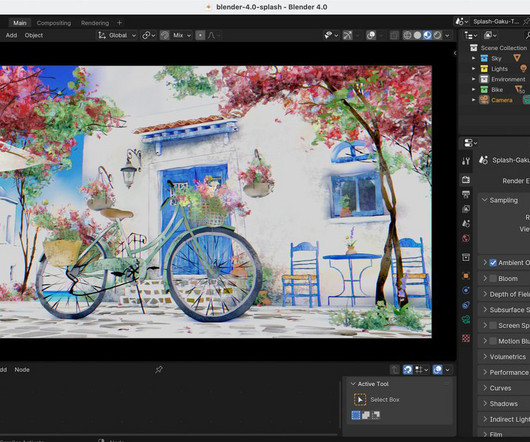Screen dimensions: 530x442
Task: Click the pin icon in node editor header
Action: [x=159, y=369]
